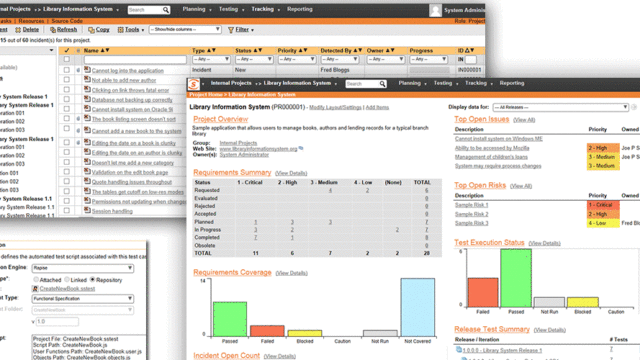
Task: Click the System Admin user avatar
Action: 435,10
